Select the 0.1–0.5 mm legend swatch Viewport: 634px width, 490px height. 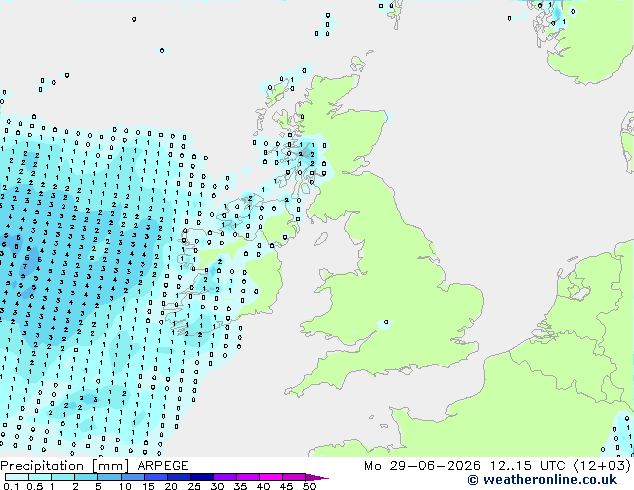point(17,477)
